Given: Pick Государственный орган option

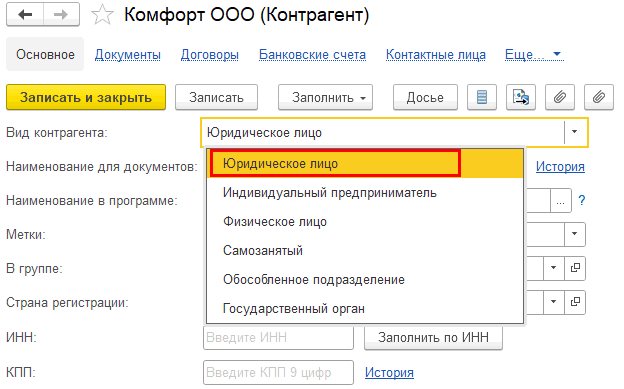Looking at the screenshot, I should click(365, 309).
